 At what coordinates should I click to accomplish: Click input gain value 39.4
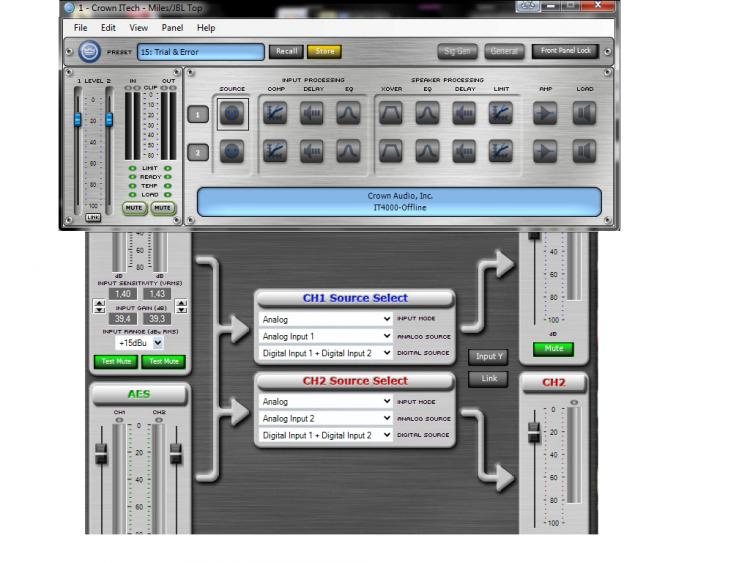(x=122, y=319)
